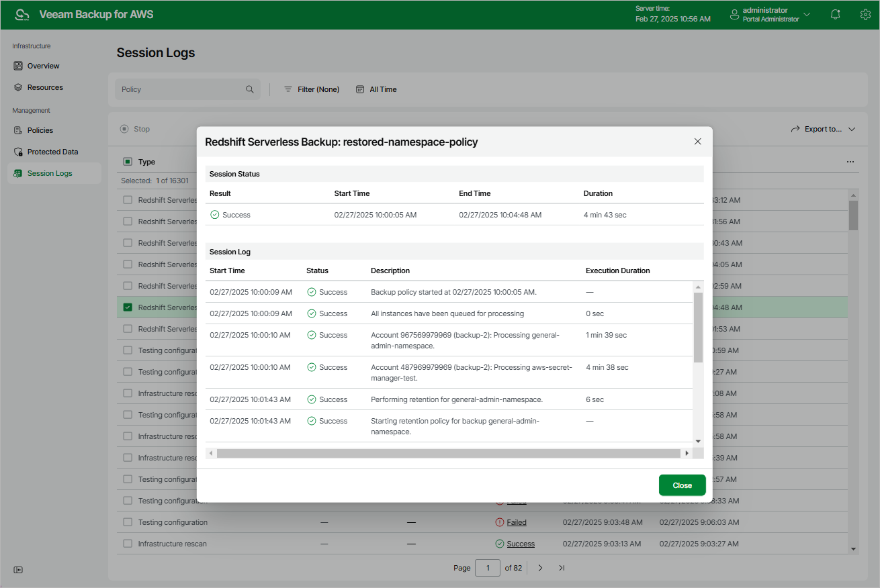Click 'All instances have been queued for processing'
This screenshot has height=588, width=880.
(447, 313)
